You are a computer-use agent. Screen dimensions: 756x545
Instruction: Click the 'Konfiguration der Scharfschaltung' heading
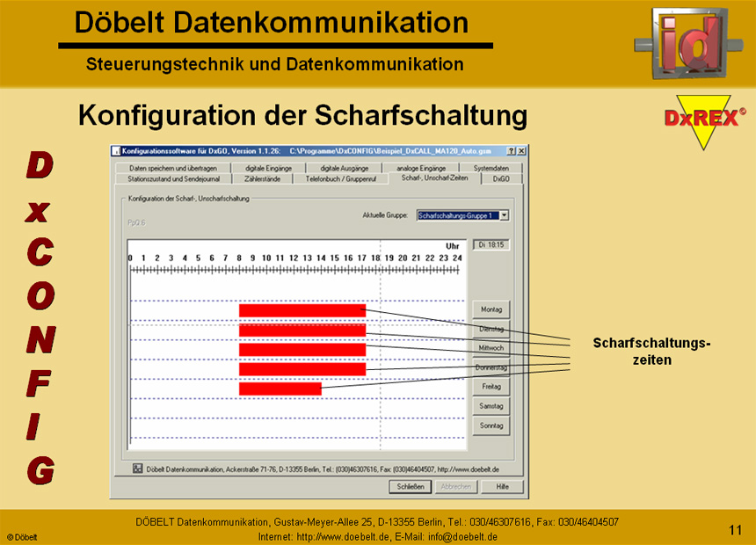point(302,116)
